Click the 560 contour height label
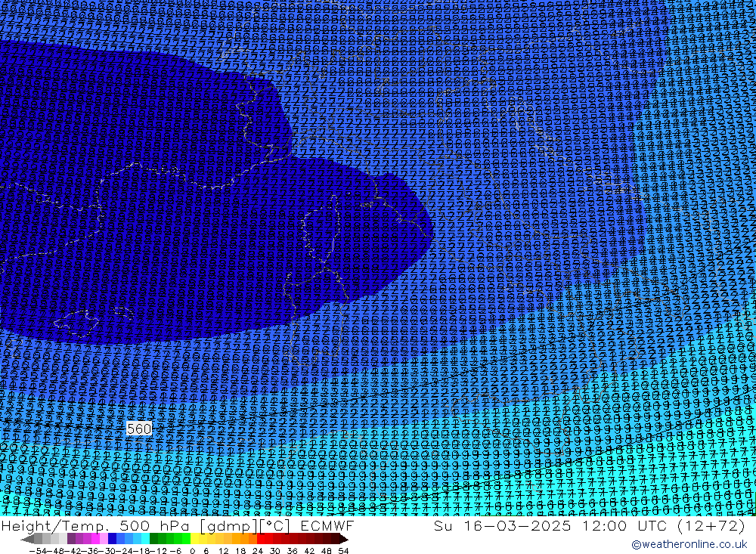 139,429
